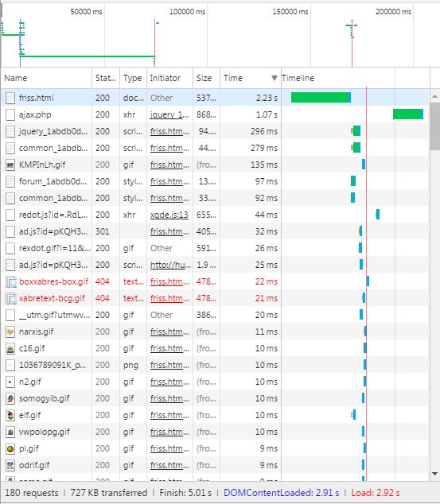Screen dimensions: 440x504
Task: Select the ajax.php request name
Action: tap(35, 114)
